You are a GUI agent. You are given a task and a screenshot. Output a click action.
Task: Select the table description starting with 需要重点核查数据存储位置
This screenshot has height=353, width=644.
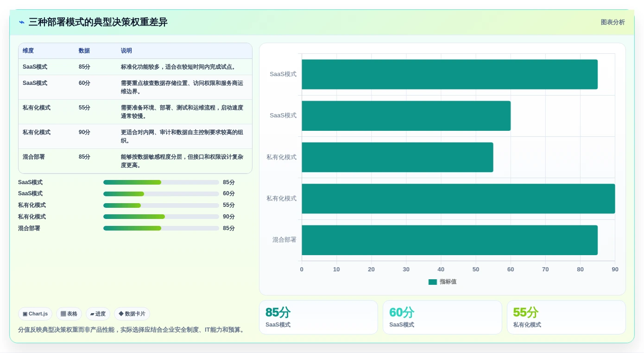point(182,87)
